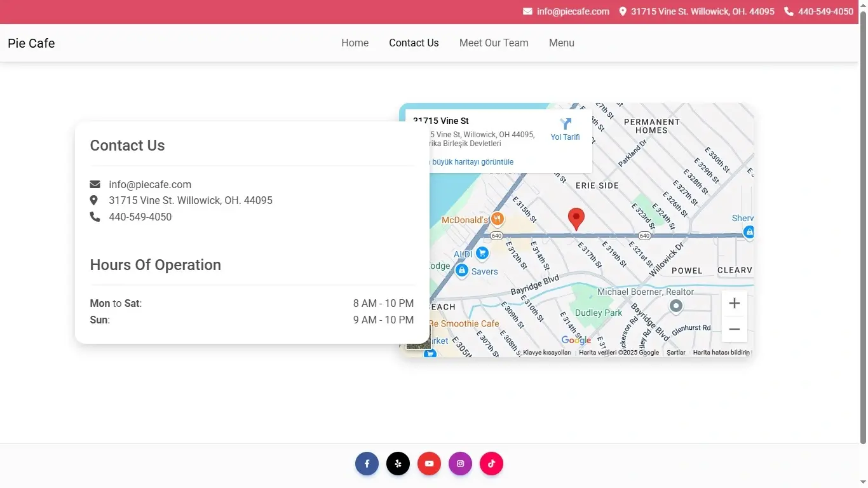Click the PERMANENT HOMES map label
Screen dimensions: 868x488
[652, 126]
